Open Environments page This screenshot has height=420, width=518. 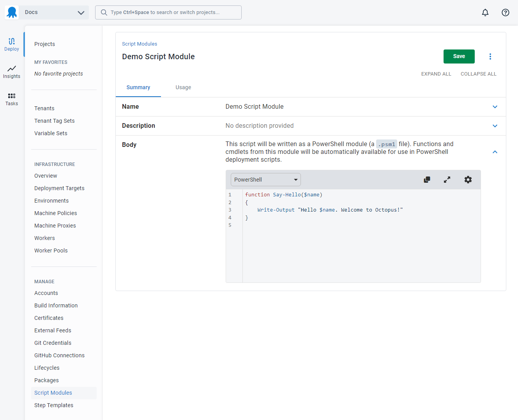51,201
